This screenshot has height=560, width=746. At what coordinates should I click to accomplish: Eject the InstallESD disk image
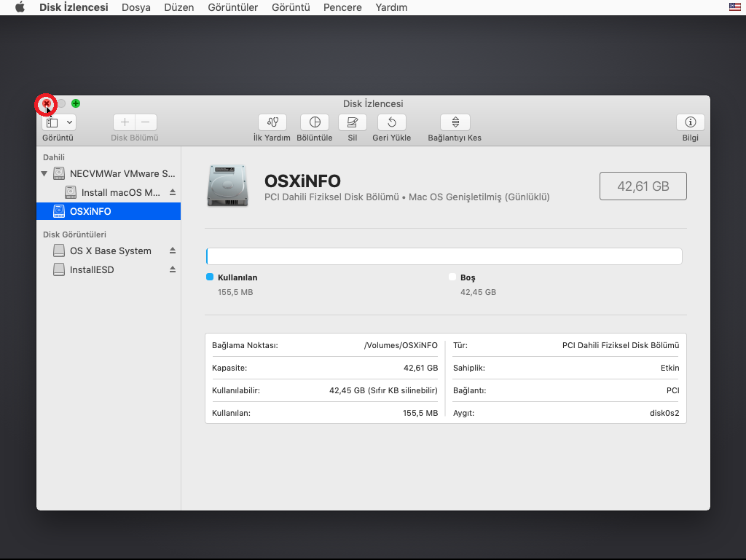(173, 269)
